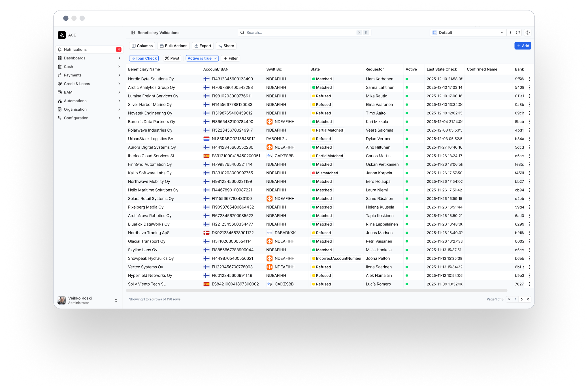Open the Default view dropdown
Image resolution: width=588 pixels, height=386 pixels.
[x=468, y=33]
